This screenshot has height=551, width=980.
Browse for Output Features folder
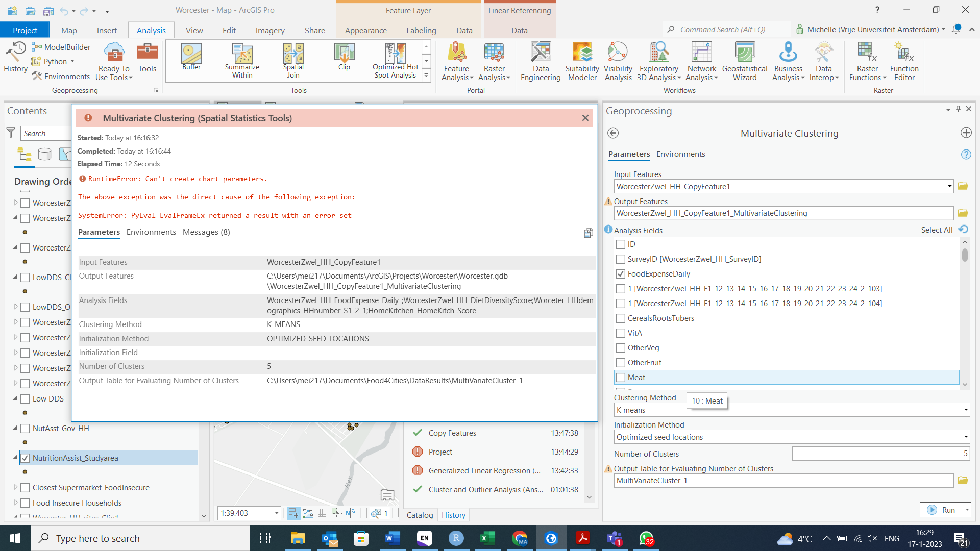(x=963, y=213)
